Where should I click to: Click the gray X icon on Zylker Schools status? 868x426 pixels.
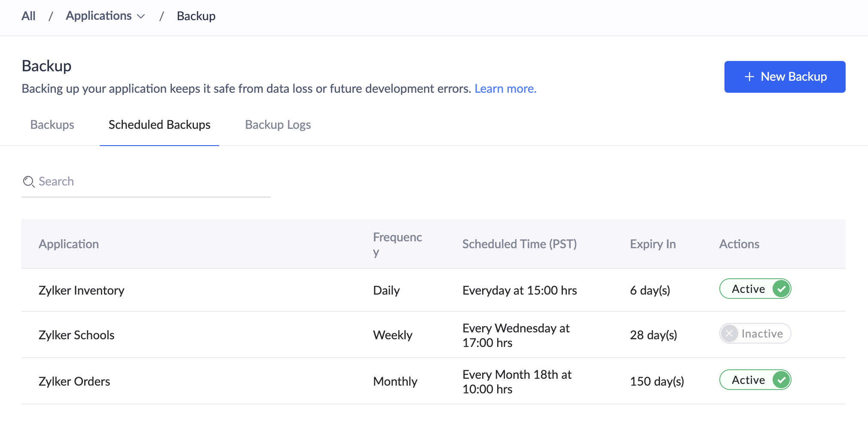729,333
